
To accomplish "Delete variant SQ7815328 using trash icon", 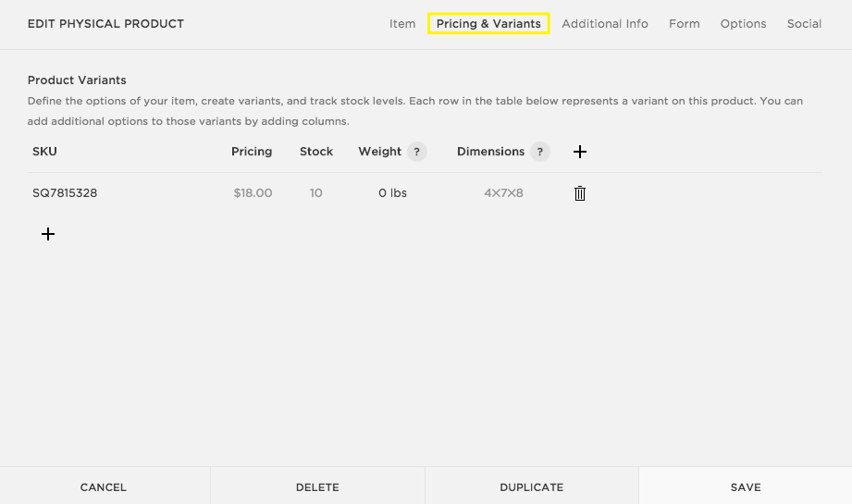I will click(x=580, y=193).
